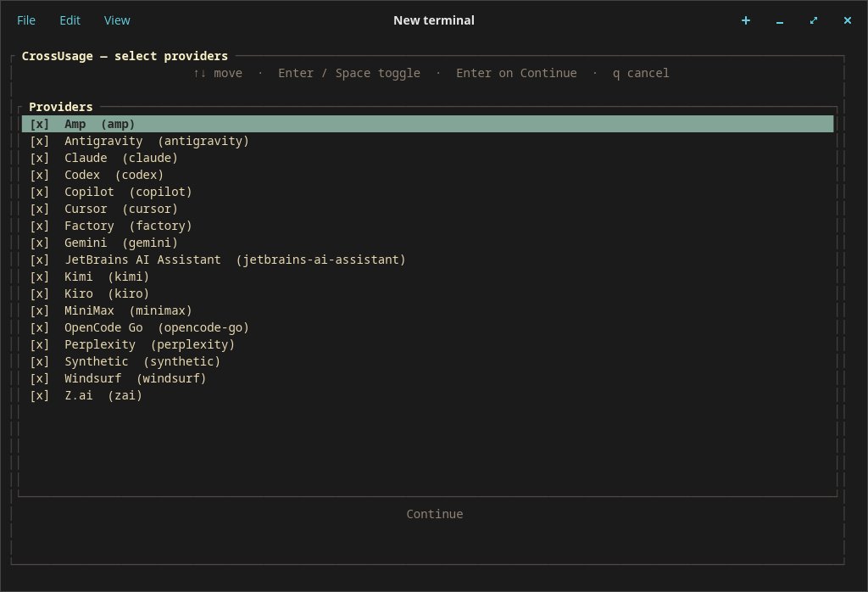Toggle the Kimi provider checkbox
The image size is (868, 592).
[x=39, y=276]
